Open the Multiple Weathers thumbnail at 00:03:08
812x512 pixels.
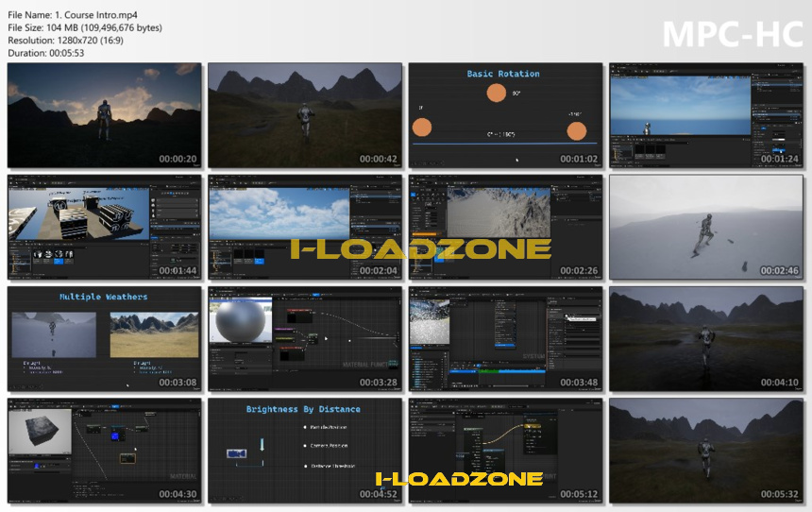(x=105, y=339)
